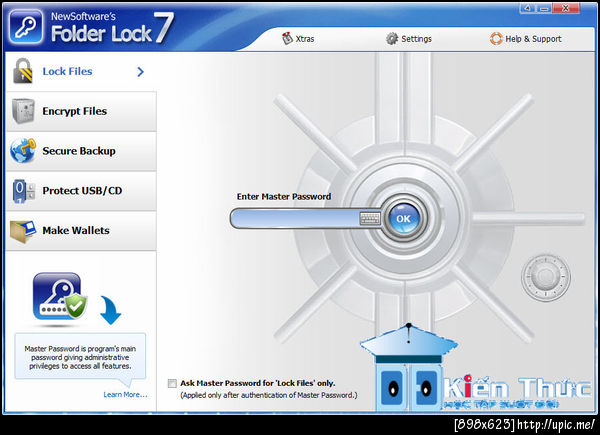Click the wallet box icon for Make Wallets

[23, 231]
